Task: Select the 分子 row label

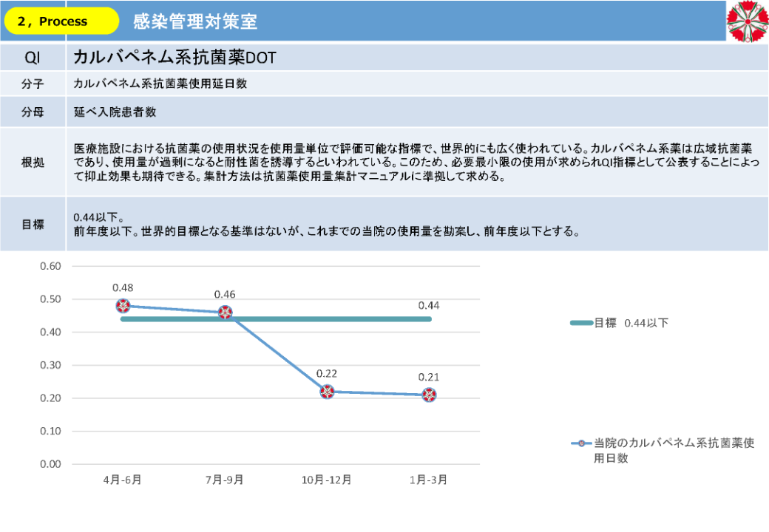Action: pyautogui.click(x=33, y=84)
